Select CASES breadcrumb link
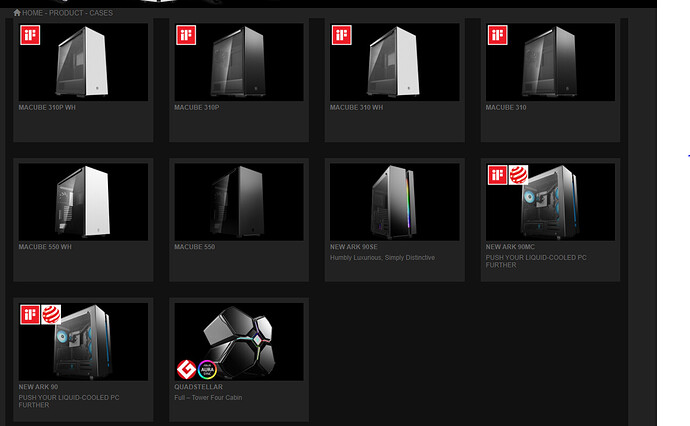690x426 pixels. point(101,13)
